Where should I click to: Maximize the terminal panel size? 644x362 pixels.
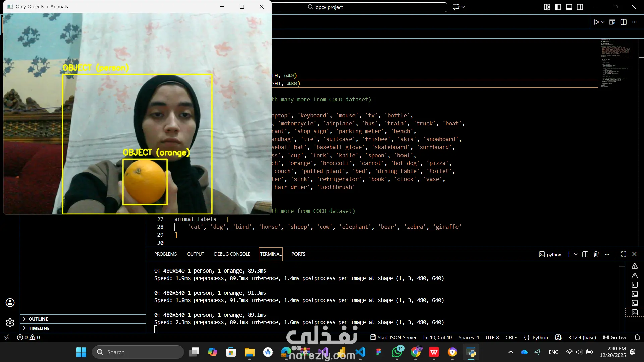[x=624, y=254]
